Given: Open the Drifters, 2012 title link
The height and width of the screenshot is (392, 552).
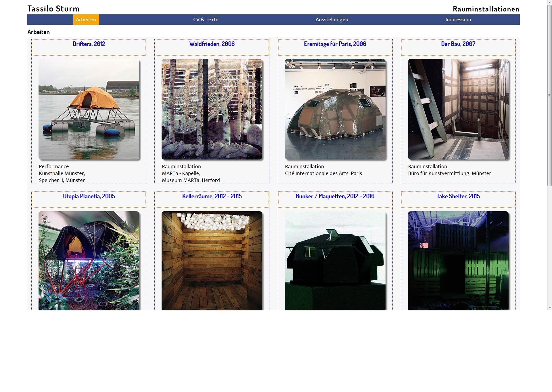Looking at the screenshot, I should 89,44.
